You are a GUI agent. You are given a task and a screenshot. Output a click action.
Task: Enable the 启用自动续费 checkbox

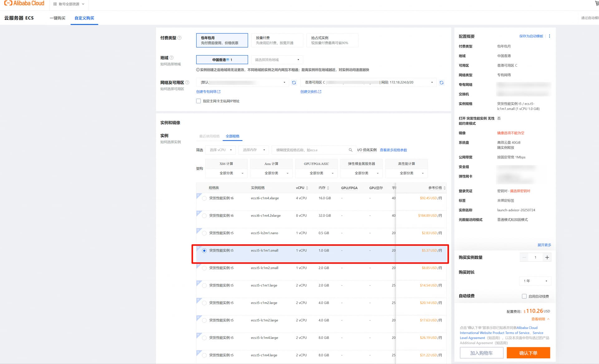(x=524, y=296)
